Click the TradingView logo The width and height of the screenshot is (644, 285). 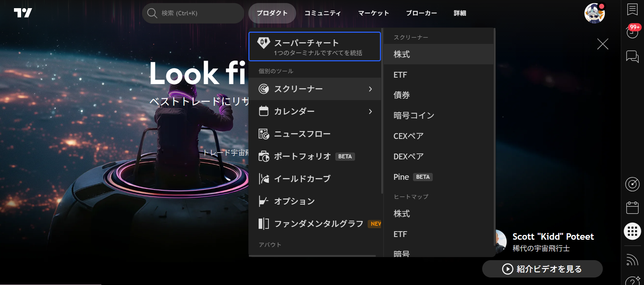tap(23, 13)
